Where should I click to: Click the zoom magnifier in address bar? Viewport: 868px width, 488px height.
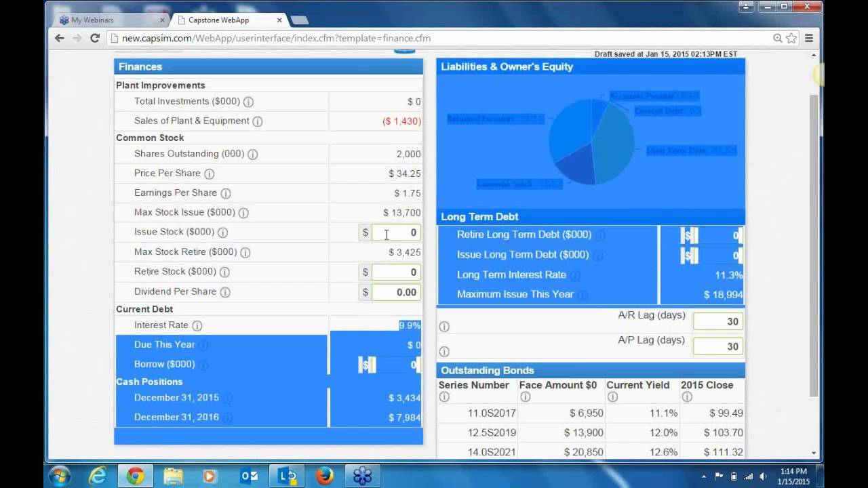(x=778, y=39)
